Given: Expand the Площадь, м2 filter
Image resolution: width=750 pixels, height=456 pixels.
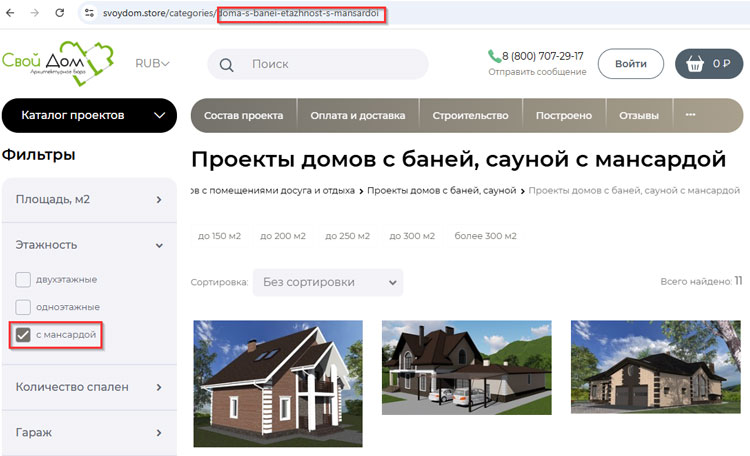Looking at the screenshot, I should [88, 200].
